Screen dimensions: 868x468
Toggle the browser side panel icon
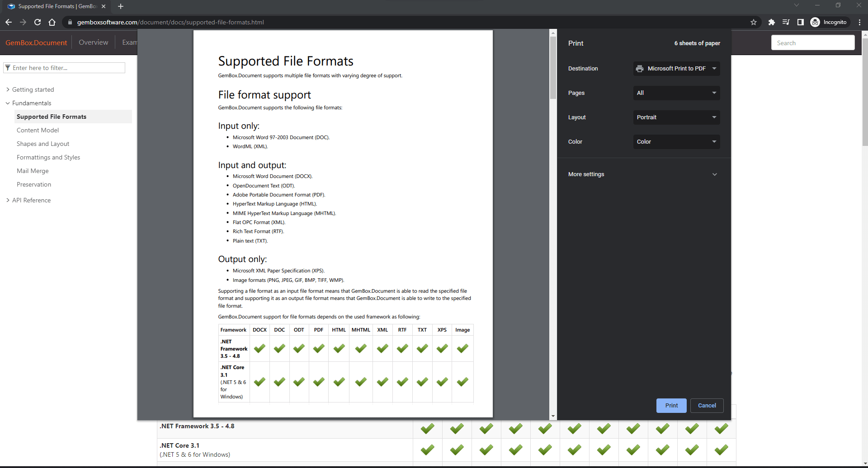pos(800,22)
